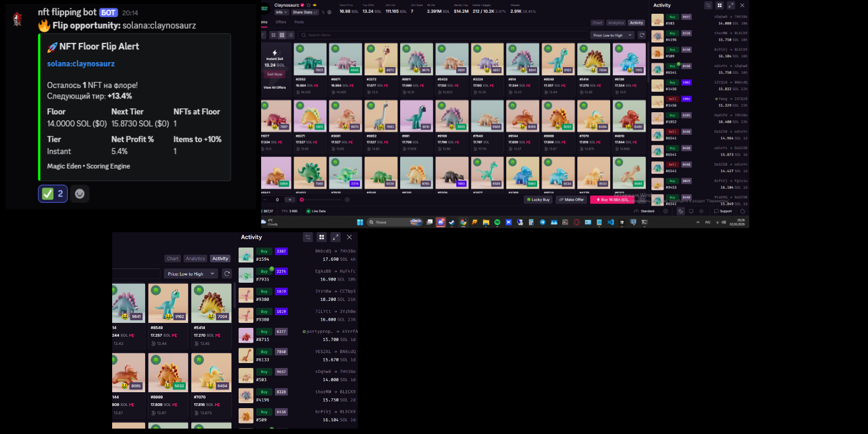868x434 pixels.
Task: Toggle dark mode moon icon in footer
Action: click(x=681, y=211)
